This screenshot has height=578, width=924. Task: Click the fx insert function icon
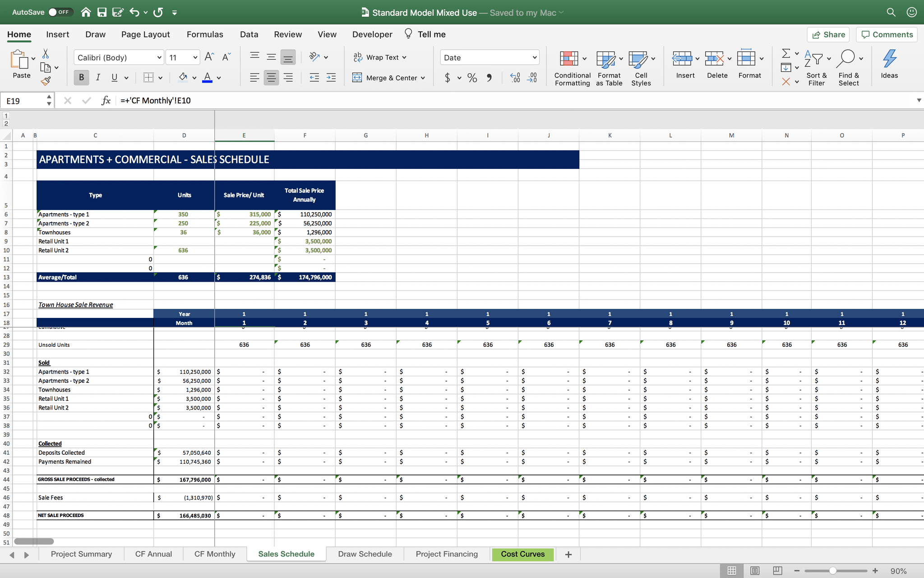(x=106, y=100)
